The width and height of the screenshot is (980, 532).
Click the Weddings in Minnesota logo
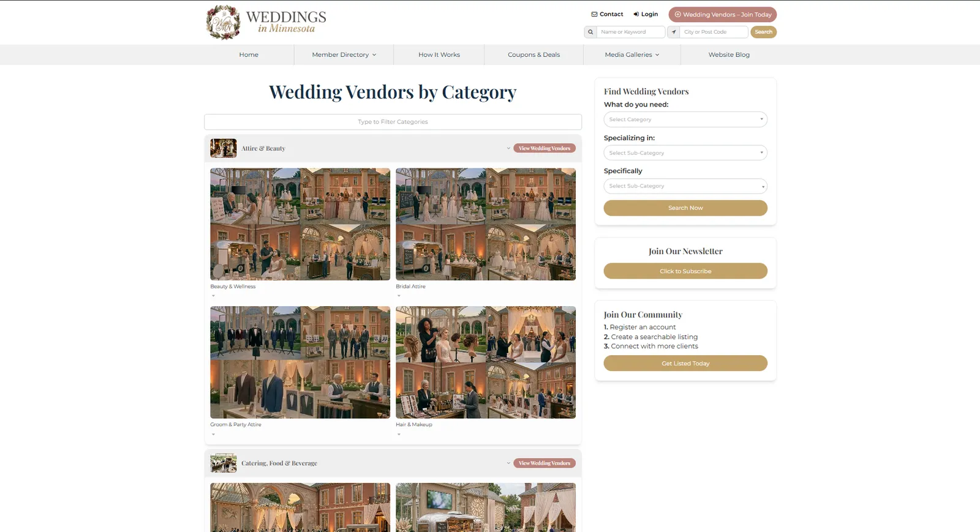click(266, 22)
